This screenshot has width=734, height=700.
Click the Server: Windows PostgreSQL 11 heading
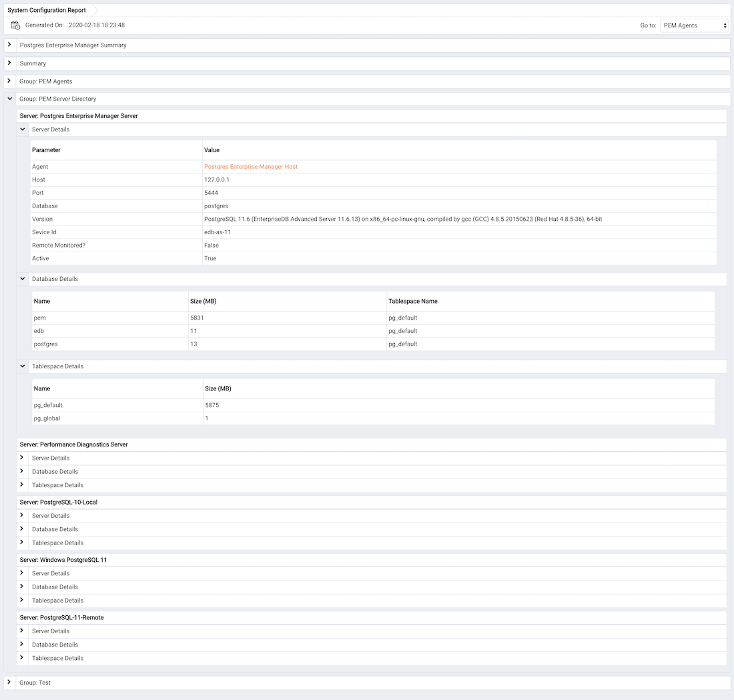click(x=63, y=560)
